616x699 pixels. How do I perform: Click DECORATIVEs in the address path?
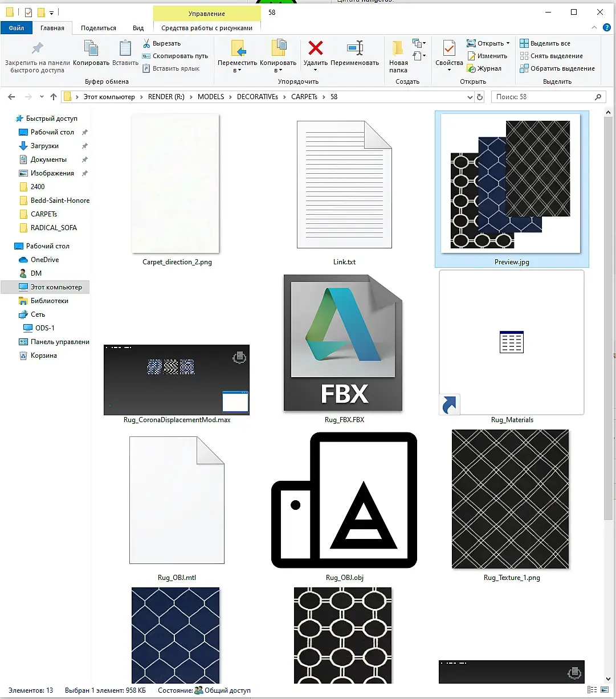[258, 97]
